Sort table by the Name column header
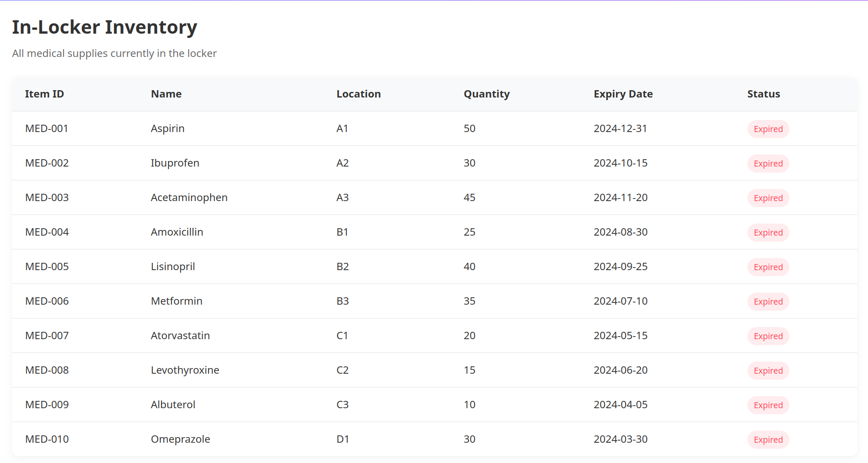Screen dimensions: 868x463 click(166, 94)
